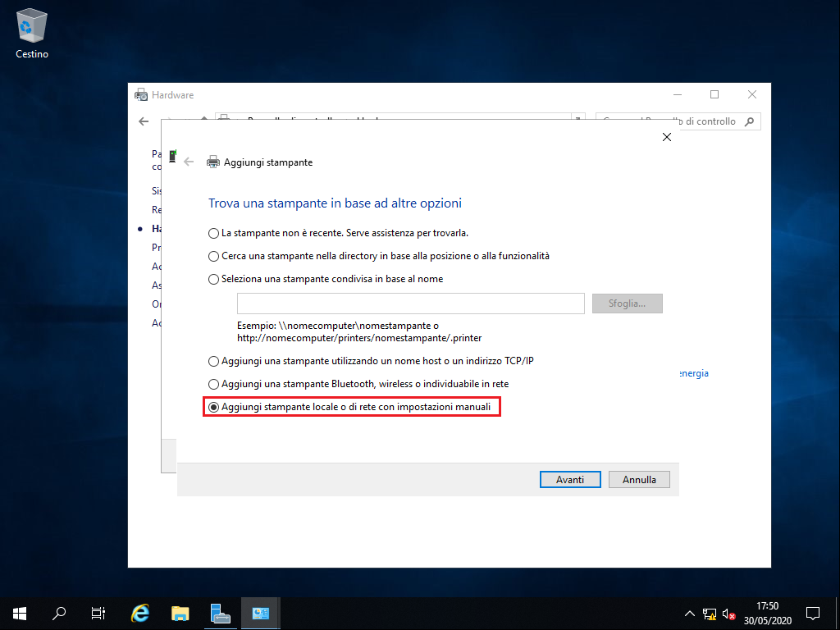This screenshot has width=840, height=630.
Task: Click the Hardware window title icon
Action: tap(141, 95)
